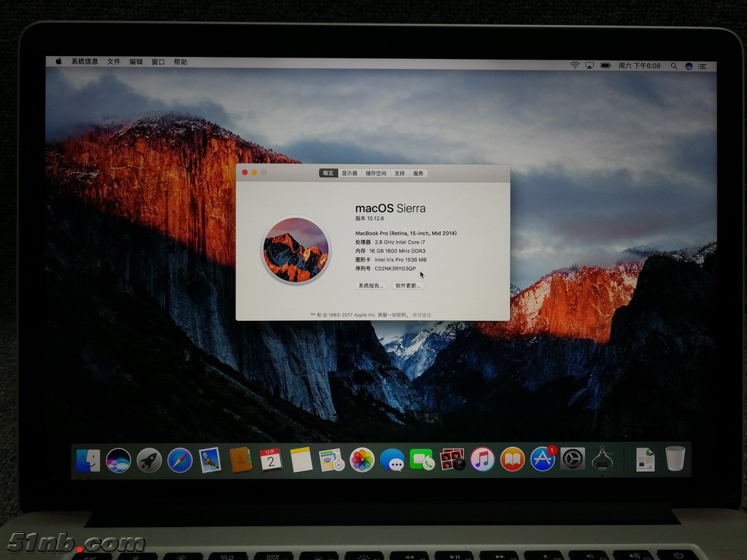Viewport: 747px width, 560px height.
Task: Open System Preferences gear icon
Action: coord(572,459)
